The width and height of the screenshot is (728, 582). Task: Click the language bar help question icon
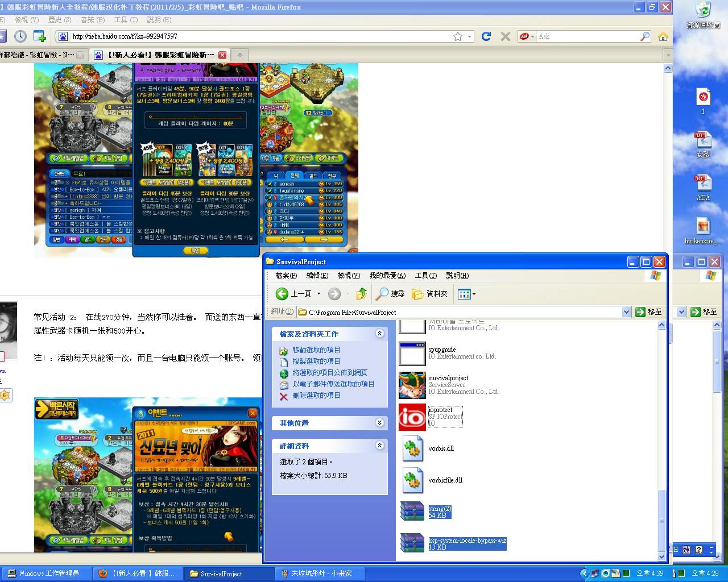point(698,550)
